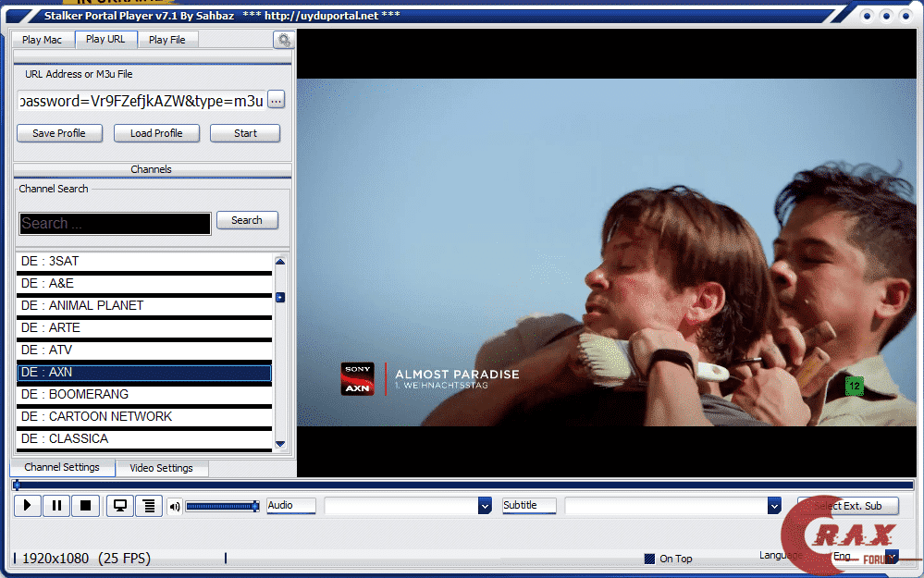This screenshot has height=578, width=924.
Task: Select channel DE : AXN
Action: click(144, 373)
